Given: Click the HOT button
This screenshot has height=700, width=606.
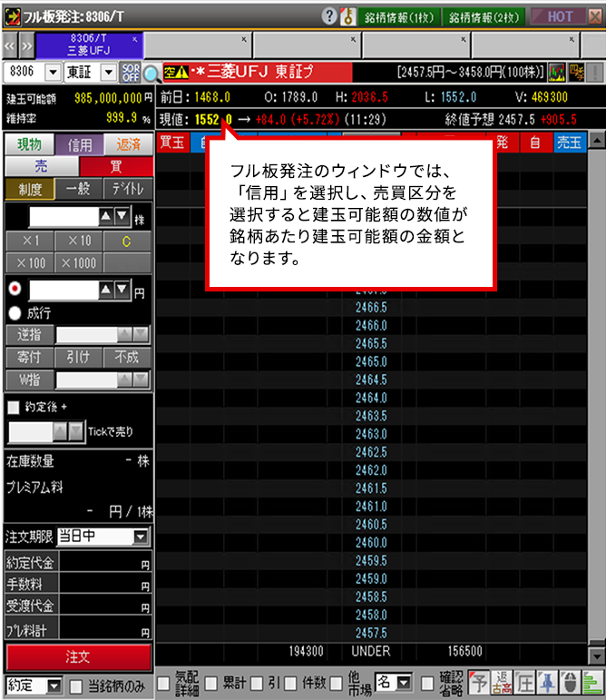Looking at the screenshot, I should (x=559, y=17).
